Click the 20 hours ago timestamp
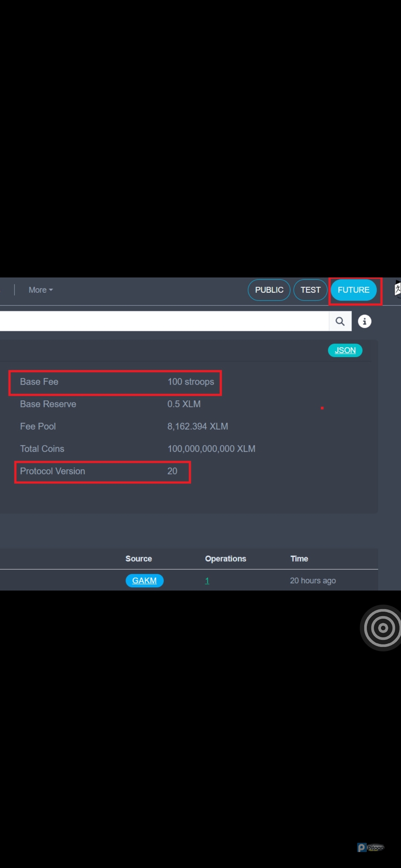This screenshot has width=401, height=868. [313, 581]
